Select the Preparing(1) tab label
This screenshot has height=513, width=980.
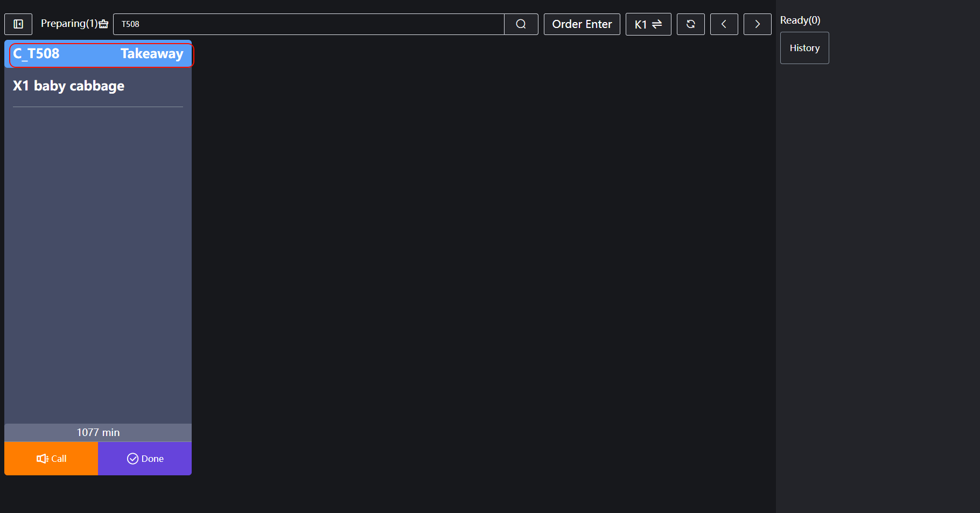(69, 24)
